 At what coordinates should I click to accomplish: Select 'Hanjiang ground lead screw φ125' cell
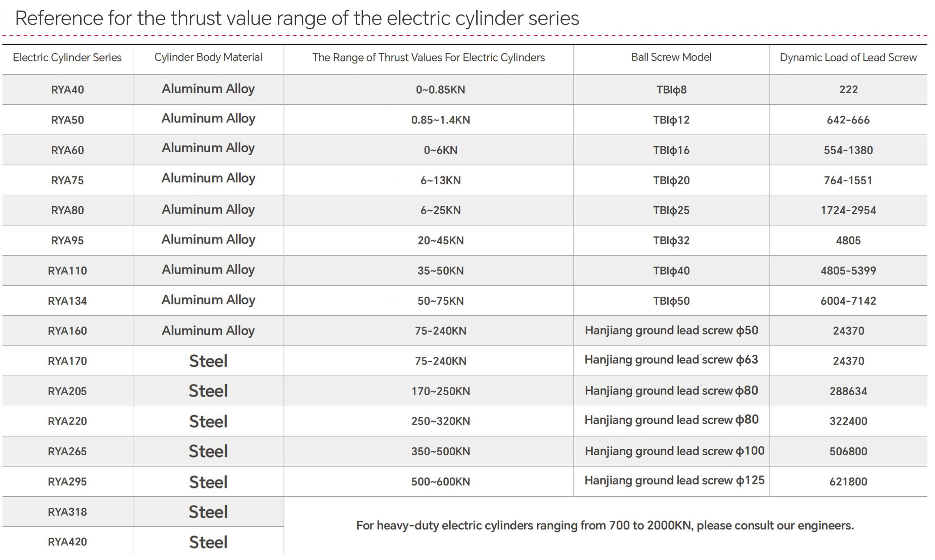pyautogui.click(x=674, y=481)
